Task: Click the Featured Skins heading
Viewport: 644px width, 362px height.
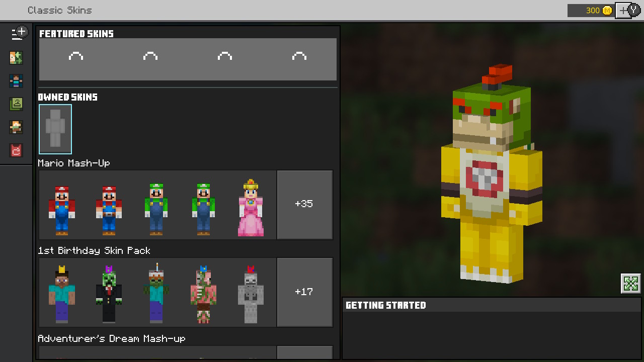Action: (x=76, y=34)
